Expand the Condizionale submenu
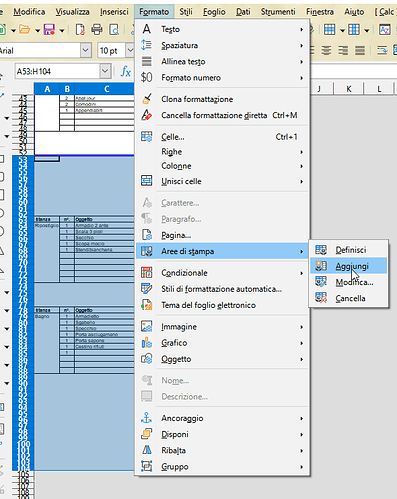 (x=222, y=273)
